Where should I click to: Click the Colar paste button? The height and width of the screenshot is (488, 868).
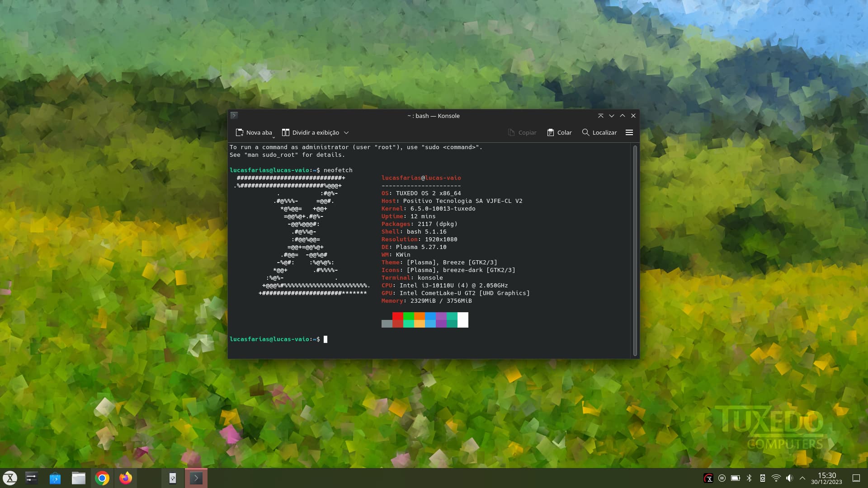click(x=559, y=132)
